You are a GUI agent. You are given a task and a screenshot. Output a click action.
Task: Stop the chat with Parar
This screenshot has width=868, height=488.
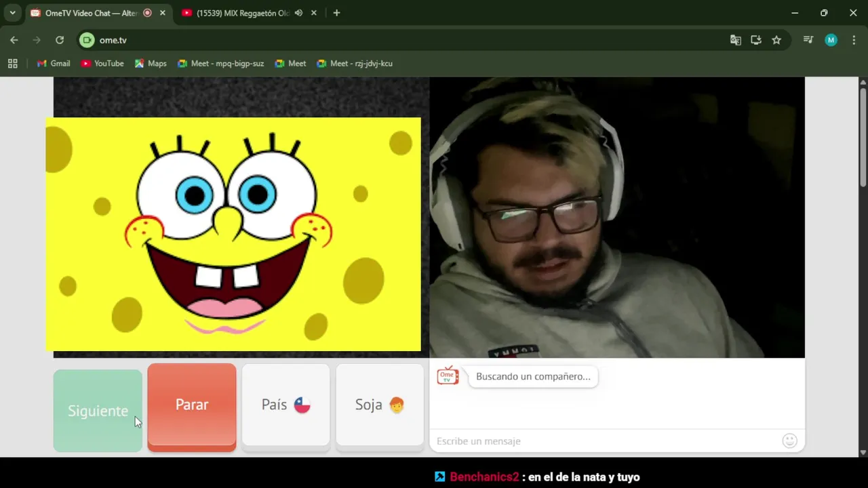192,407
